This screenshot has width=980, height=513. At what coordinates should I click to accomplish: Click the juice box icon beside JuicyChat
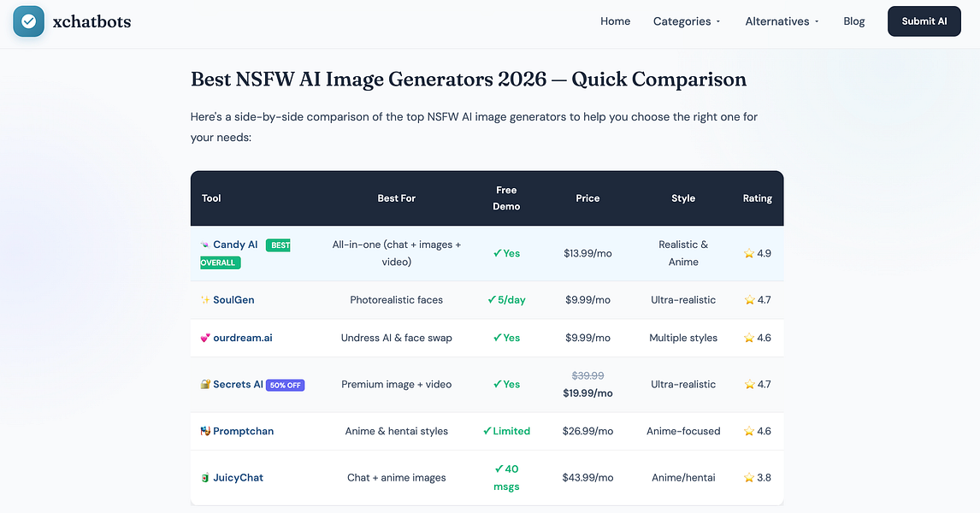pyautogui.click(x=205, y=477)
